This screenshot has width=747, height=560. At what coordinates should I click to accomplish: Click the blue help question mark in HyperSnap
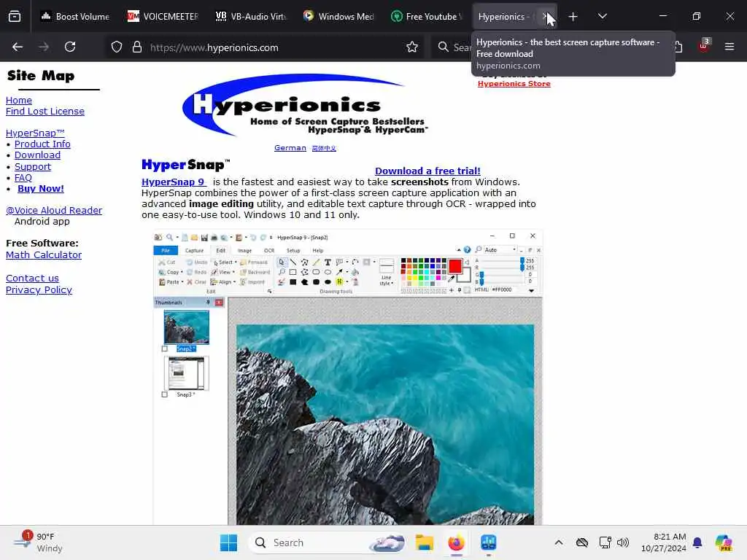pyautogui.click(x=468, y=249)
